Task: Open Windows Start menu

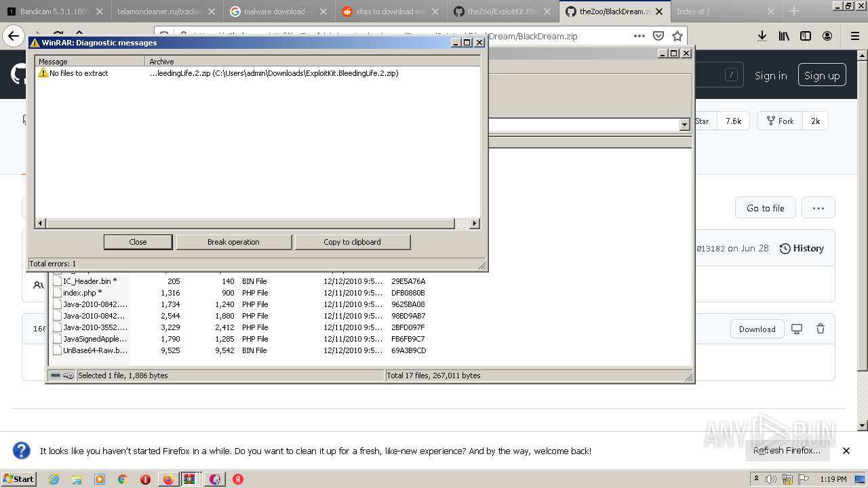Action: click(19, 479)
